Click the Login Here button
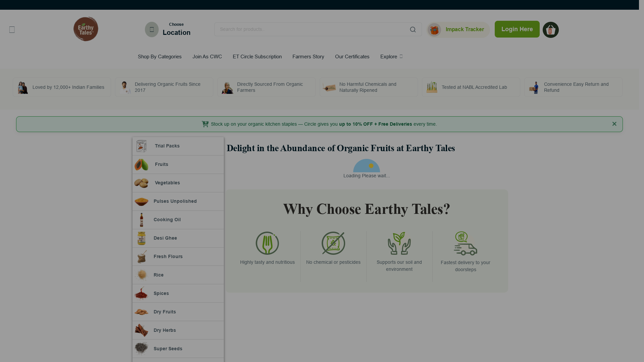This screenshot has width=644, height=362. tap(517, 29)
